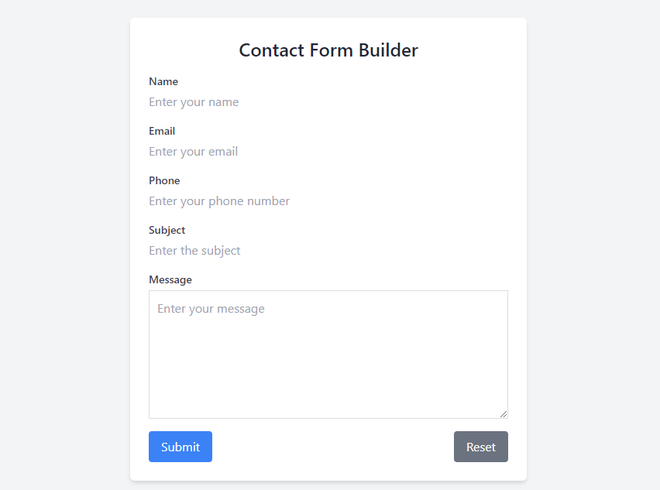660x490 pixels.
Task: Click blank space between Submit and Reset
Action: click(332, 447)
